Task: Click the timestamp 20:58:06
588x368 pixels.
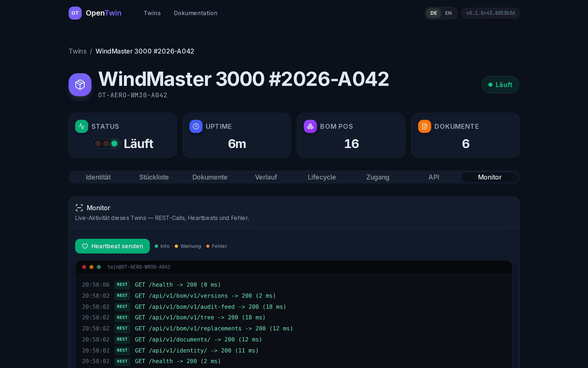Action: [96, 285]
